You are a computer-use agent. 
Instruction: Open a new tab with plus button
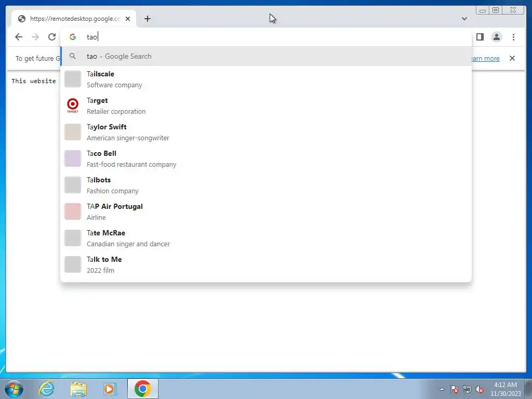pyautogui.click(x=147, y=19)
